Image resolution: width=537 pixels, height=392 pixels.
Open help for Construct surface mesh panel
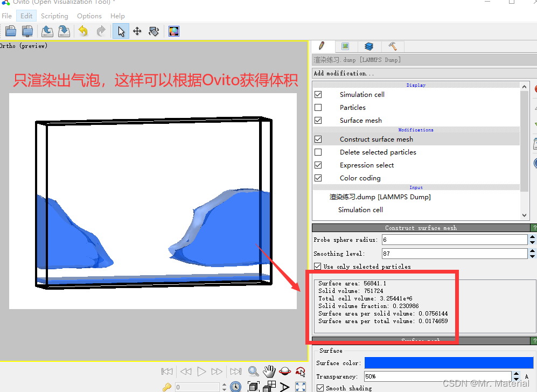click(534, 228)
